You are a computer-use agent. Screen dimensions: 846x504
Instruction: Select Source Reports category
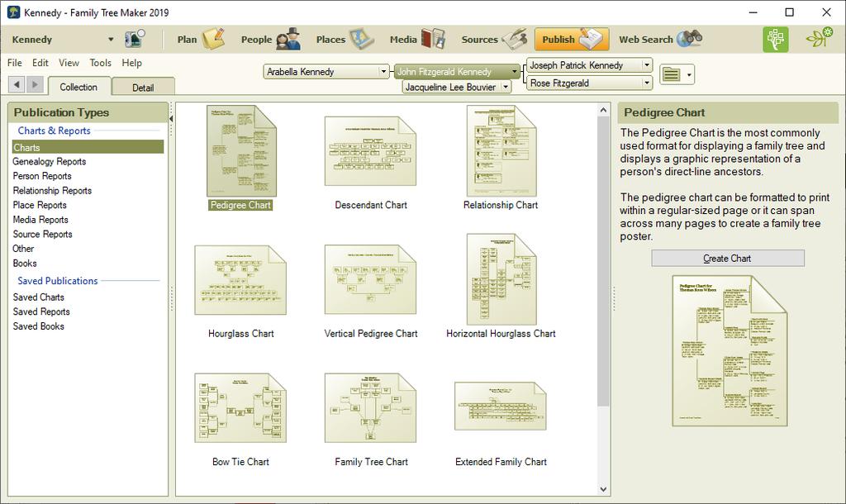pyautogui.click(x=43, y=234)
